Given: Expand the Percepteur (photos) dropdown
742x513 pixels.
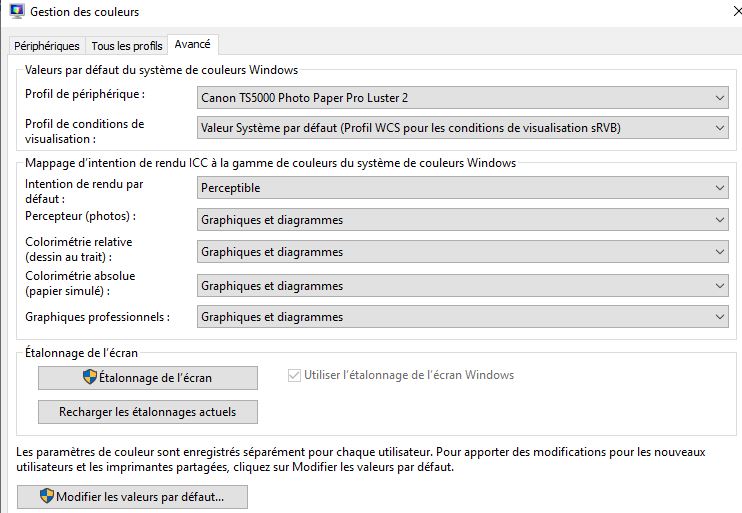Looking at the screenshot, I should (463, 220).
